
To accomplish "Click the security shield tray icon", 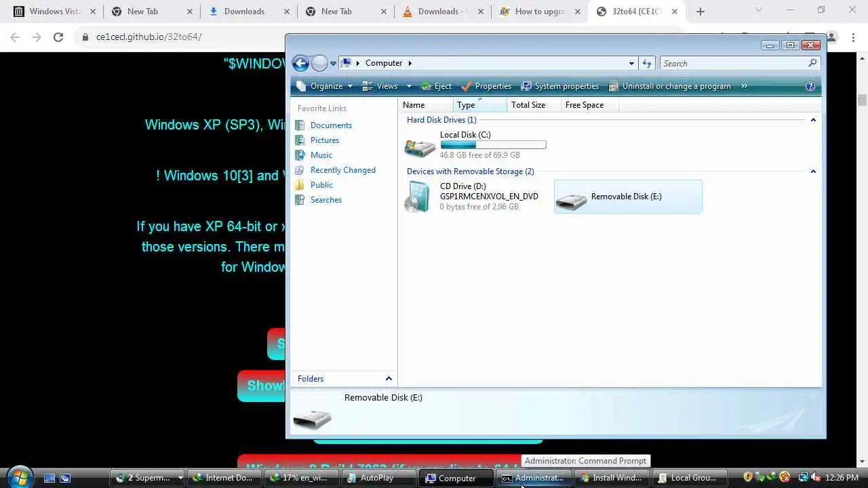I will pyautogui.click(x=748, y=477).
